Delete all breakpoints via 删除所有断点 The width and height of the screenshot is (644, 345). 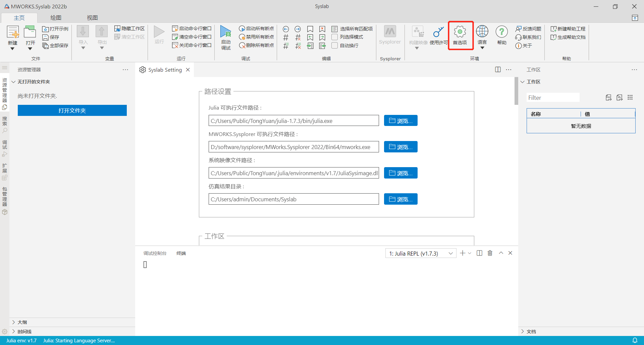click(x=257, y=45)
